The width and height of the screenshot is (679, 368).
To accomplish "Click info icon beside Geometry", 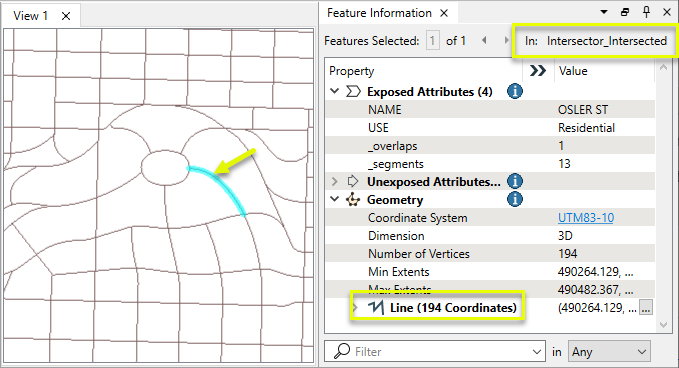I will click(x=514, y=200).
